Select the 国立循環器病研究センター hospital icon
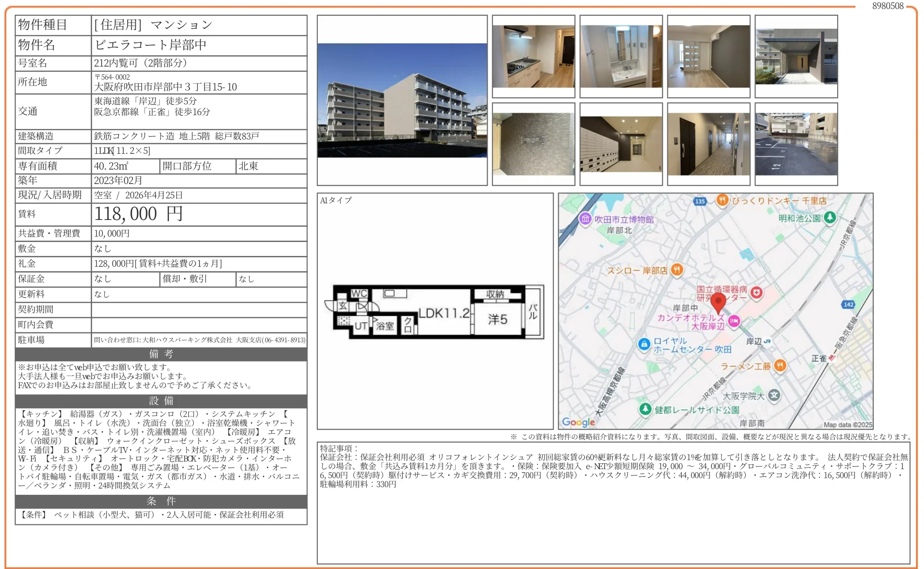Image resolution: width=924 pixels, height=569 pixels. (x=757, y=291)
